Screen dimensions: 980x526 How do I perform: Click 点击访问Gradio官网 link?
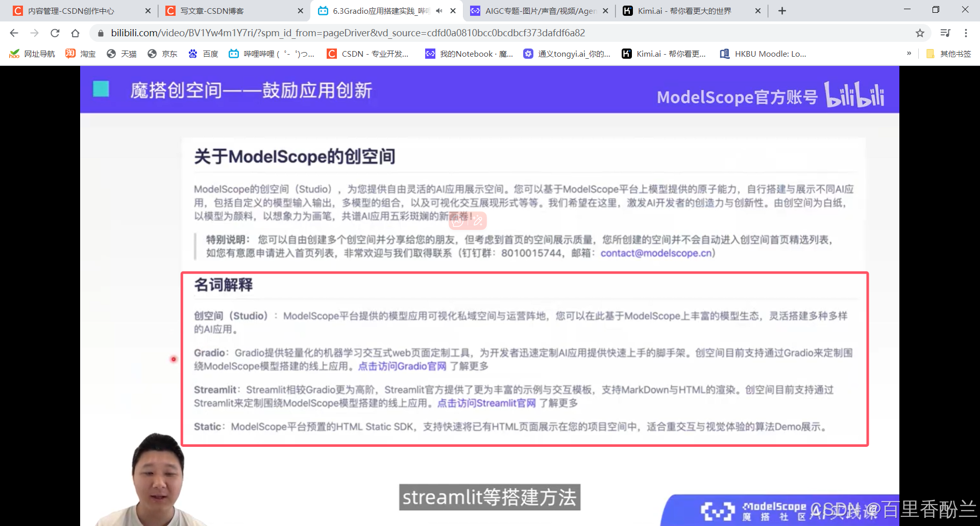click(402, 366)
